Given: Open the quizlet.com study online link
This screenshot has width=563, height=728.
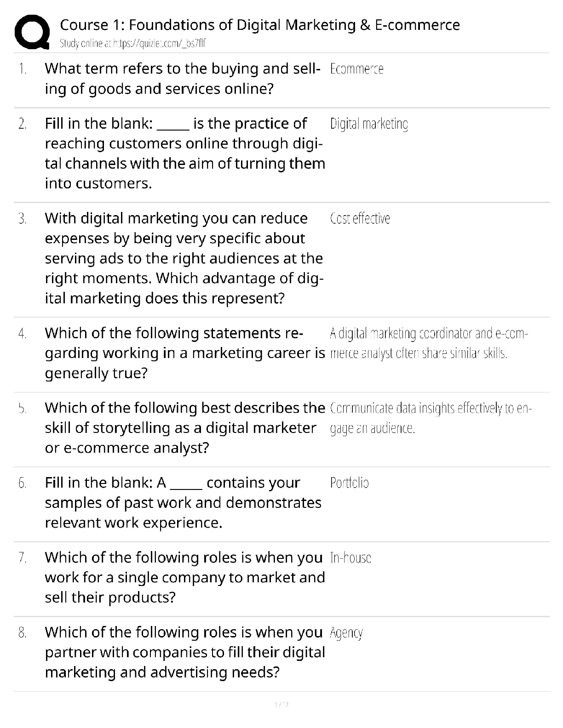Looking at the screenshot, I should (x=132, y=44).
